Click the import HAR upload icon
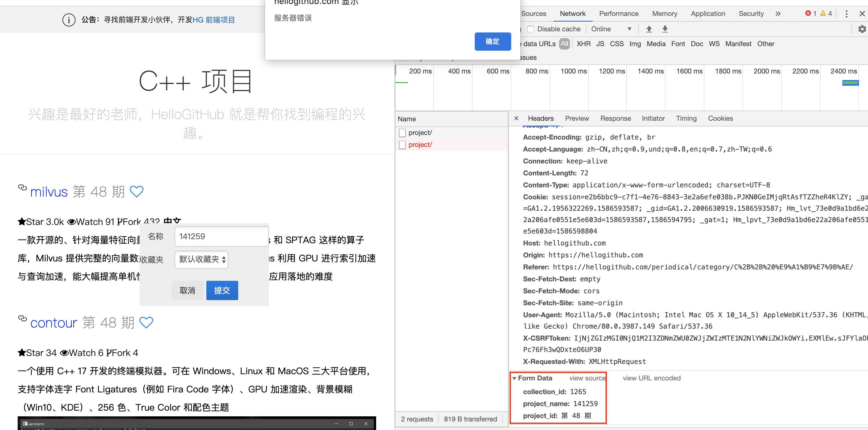 (x=649, y=29)
